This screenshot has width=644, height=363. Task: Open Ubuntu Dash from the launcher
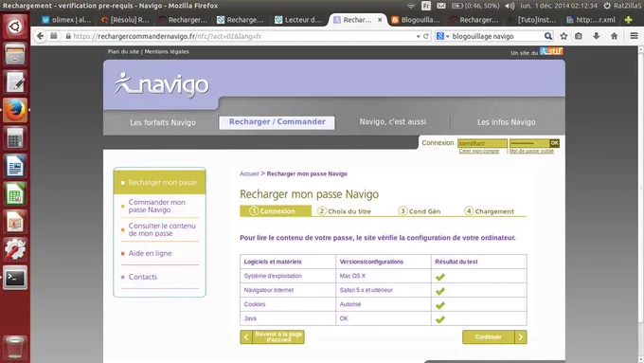(x=15, y=27)
